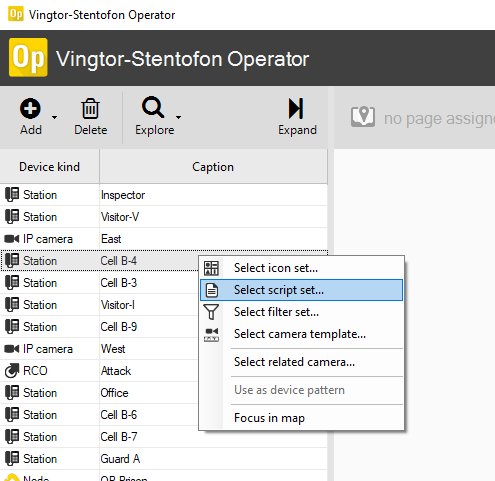
Task: Click camera icon in East row
Action: click(12, 239)
